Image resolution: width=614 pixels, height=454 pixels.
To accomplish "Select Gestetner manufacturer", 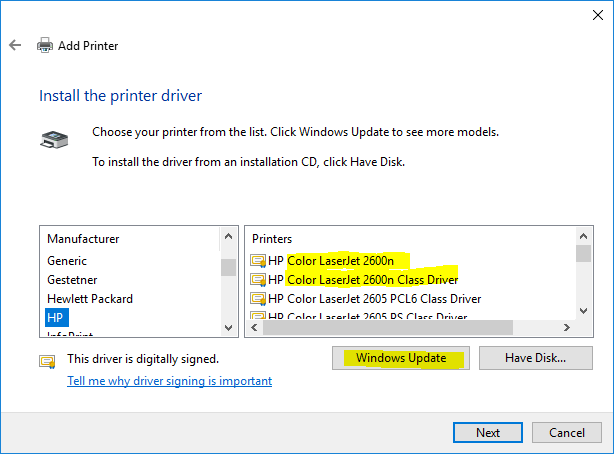I will click(x=72, y=280).
